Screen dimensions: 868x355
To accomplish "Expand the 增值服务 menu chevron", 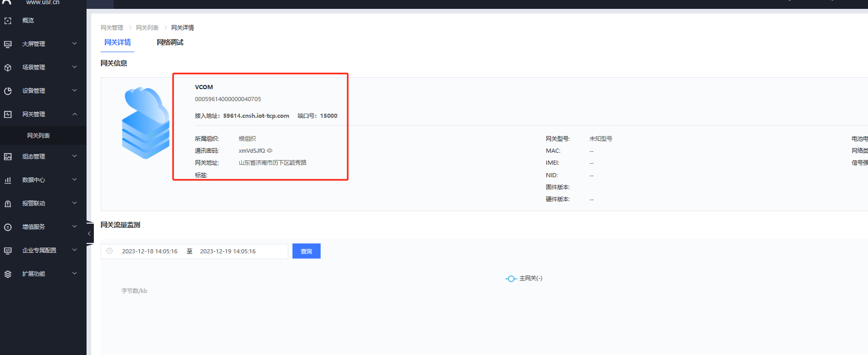I will tap(75, 227).
